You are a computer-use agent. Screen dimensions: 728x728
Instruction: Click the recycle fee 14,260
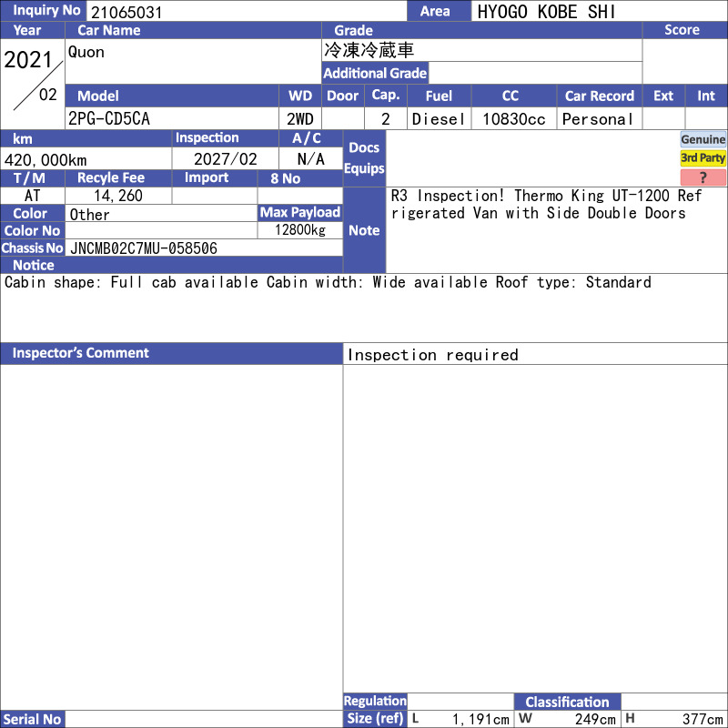click(x=118, y=196)
